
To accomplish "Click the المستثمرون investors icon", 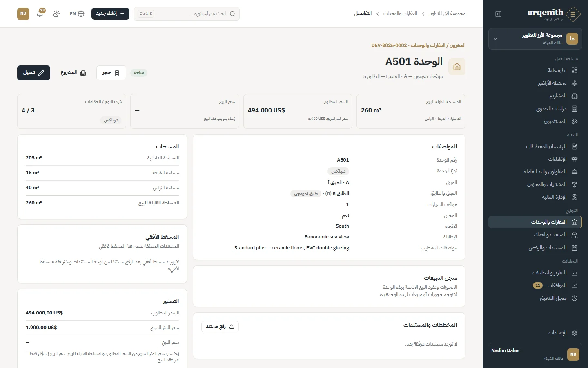I will coord(575,121).
